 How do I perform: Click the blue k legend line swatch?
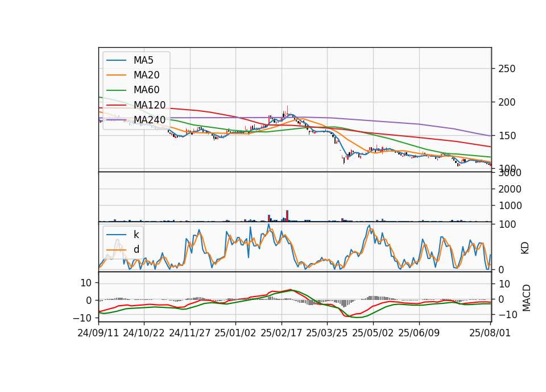(116, 235)
